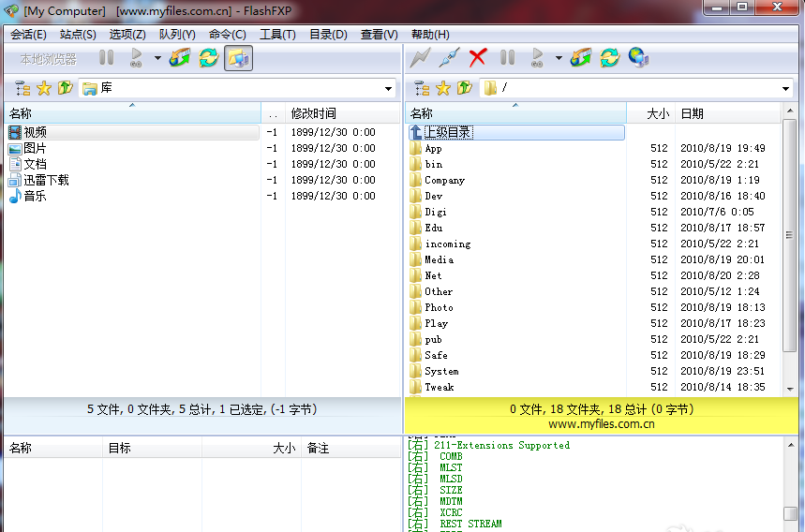The width and height of the screenshot is (805, 532).
Task: Click the yellow www.myfiles.com.cn status bar
Action: (602, 416)
